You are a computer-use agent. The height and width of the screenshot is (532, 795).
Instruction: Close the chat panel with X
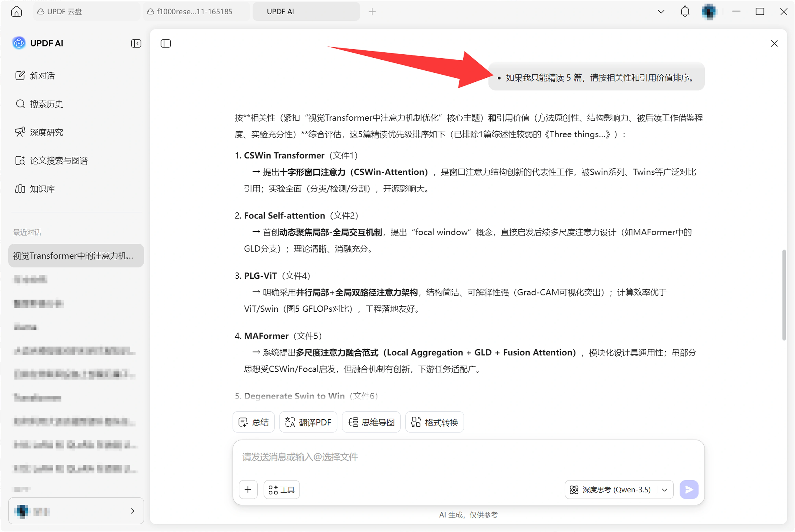[x=774, y=43]
